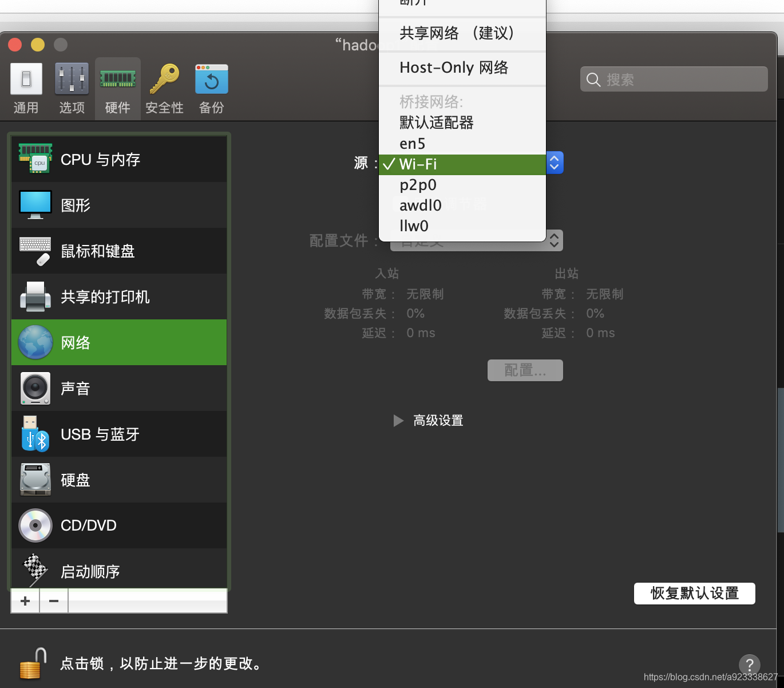784x688 pixels.
Task: Click the 恢复默认设置 button
Action: tap(694, 594)
